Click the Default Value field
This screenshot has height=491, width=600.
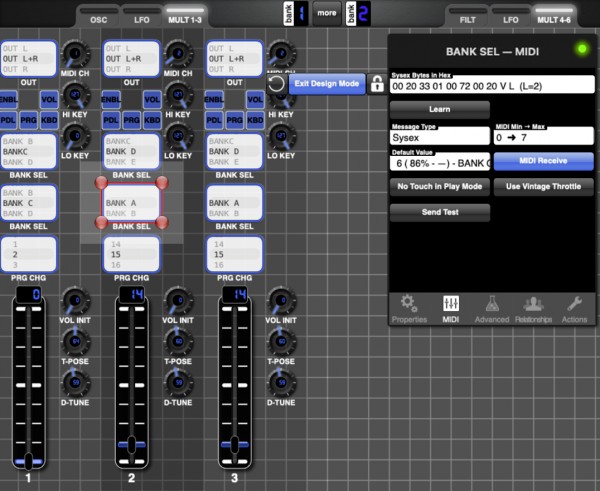[440, 163]
